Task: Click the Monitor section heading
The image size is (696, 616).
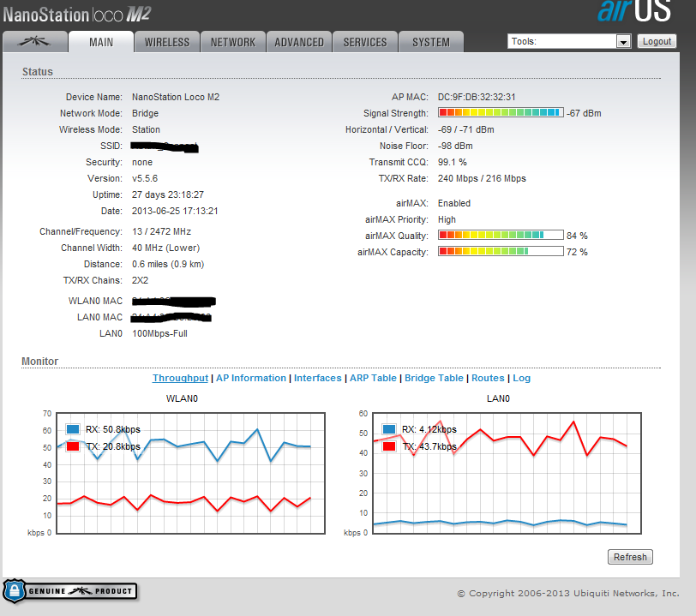Action: (x=40, y=362)
